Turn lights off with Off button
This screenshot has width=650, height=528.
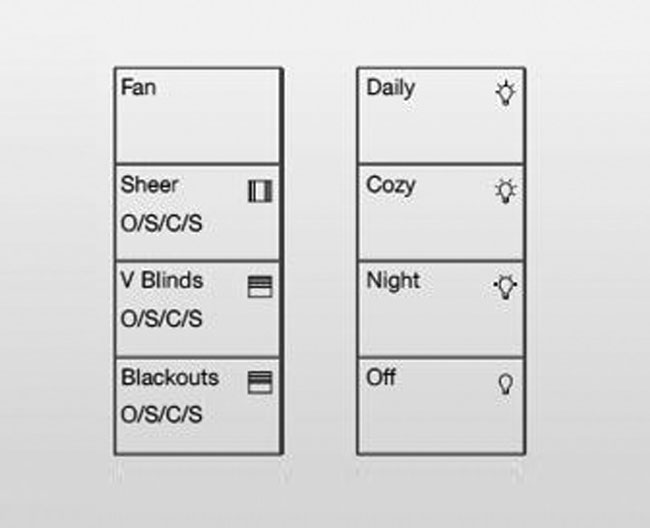(x=441, y=406)
